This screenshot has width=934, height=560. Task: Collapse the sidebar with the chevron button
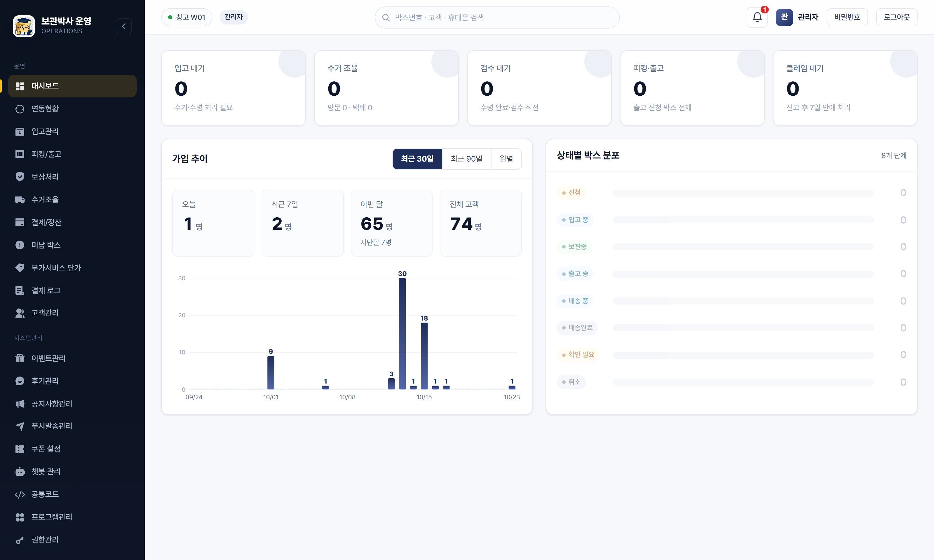click(x=123, y=27)
